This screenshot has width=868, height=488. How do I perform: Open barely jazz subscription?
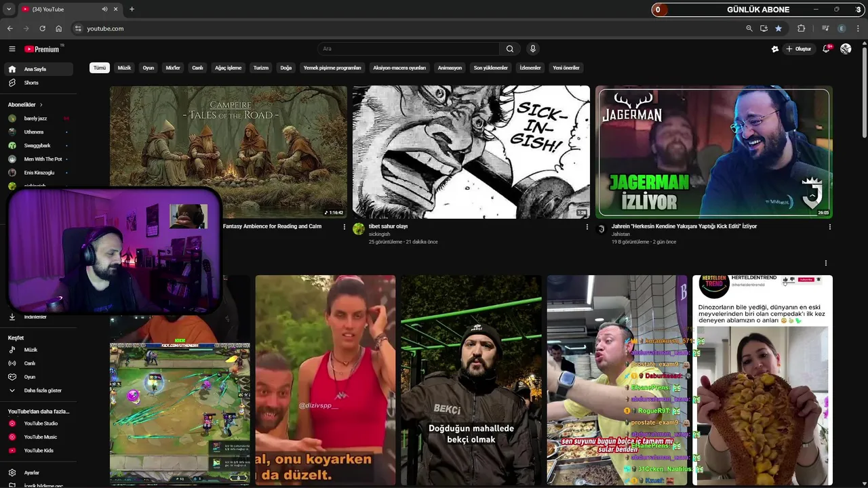(x=40, y=119)
